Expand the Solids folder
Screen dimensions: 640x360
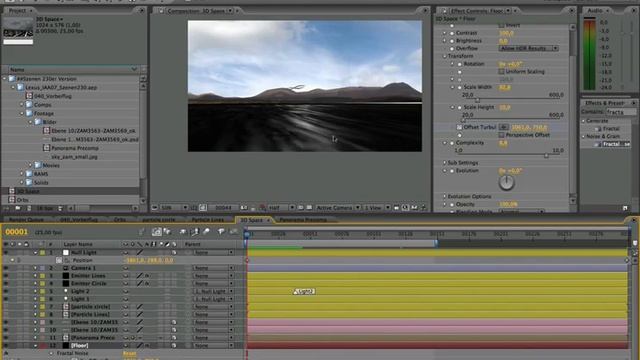point(22,182)
